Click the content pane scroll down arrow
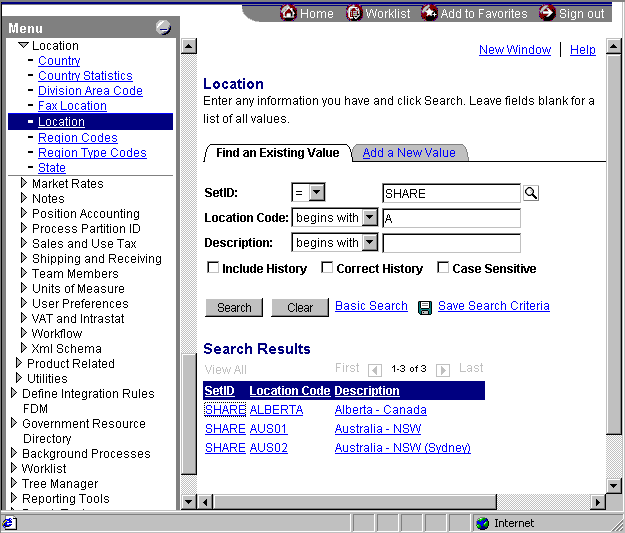 [x=613, y=485]
